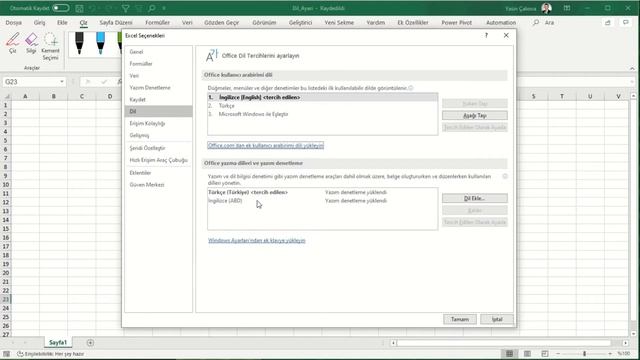Image resolution: width=640 pixels, height=360 pixels.
Task: Click the share icon in ribbon
Action: (x=608, y=22)
